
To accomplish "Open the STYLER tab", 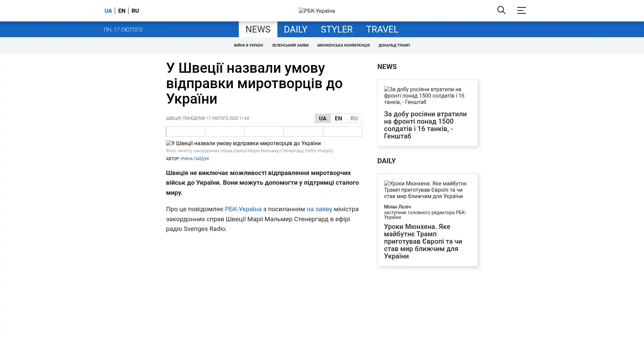I will pyautogui.click(x=336, y=29).
